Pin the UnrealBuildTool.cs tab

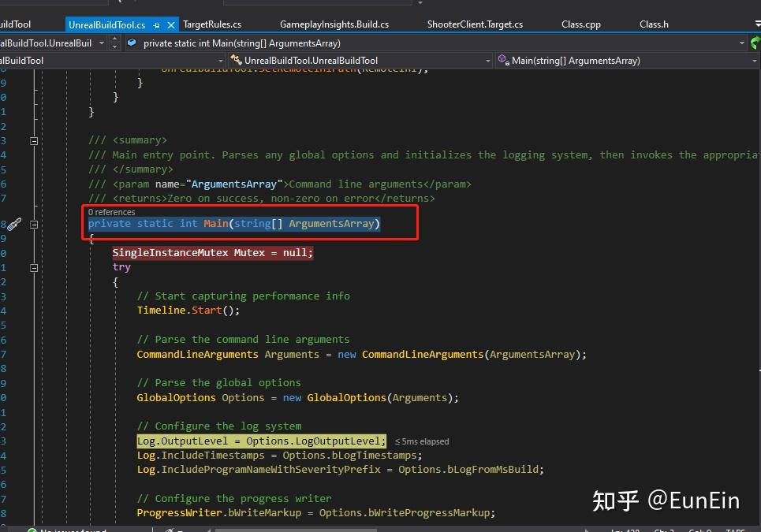(x=156, y=24)
